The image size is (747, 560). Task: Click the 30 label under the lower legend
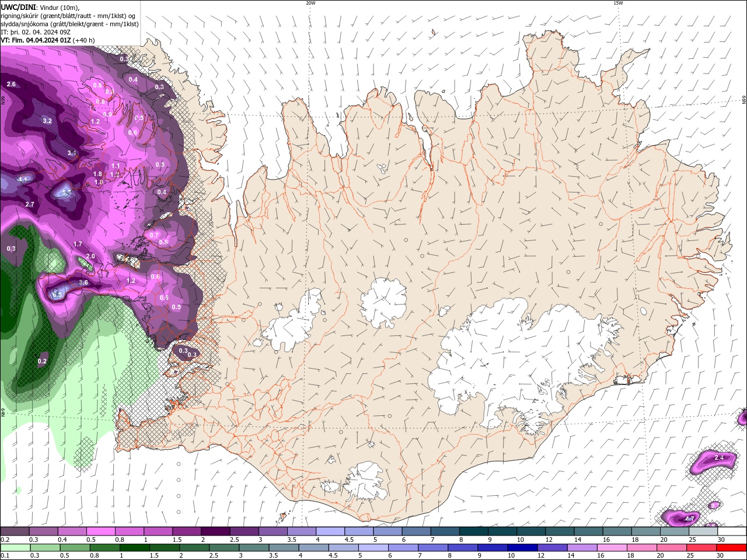[x=721, y=556]
